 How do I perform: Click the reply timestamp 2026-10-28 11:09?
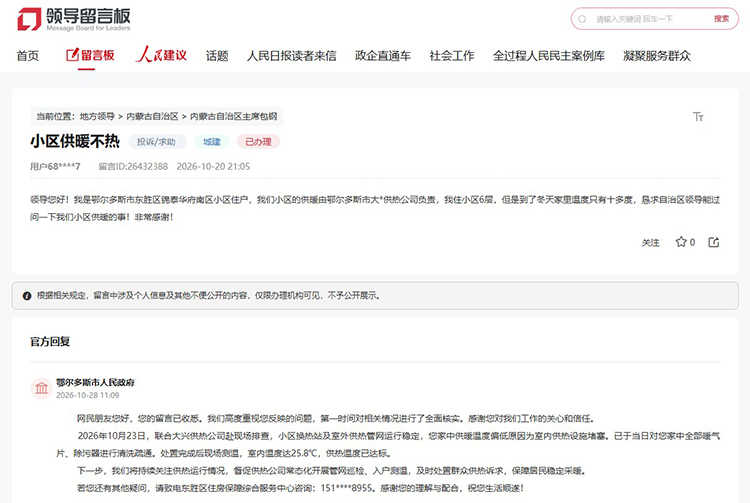pyautogui.click(x=88, y=395)
